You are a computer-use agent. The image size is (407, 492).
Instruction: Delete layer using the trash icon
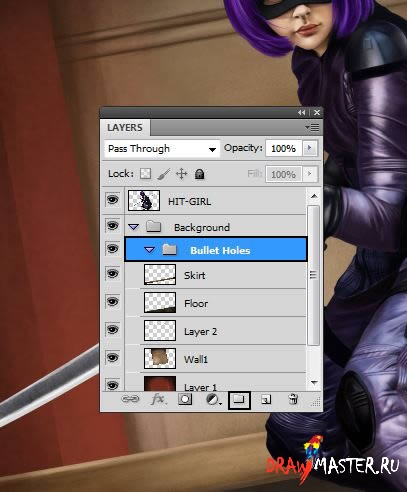(293, 399)
